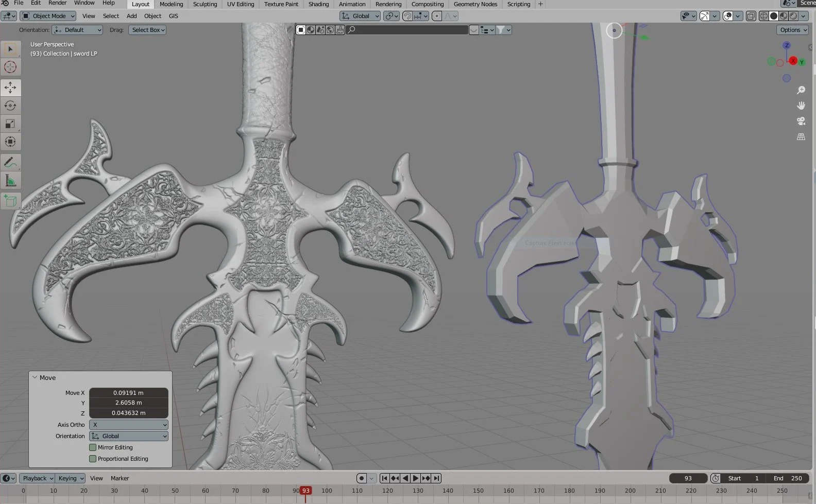
Task: Choose the Annotate pencil tool
Action: pyautogui.click(x=10, y=162)
